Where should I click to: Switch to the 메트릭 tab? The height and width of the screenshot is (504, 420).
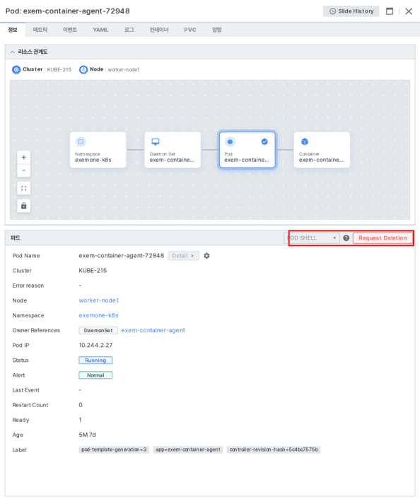tap(40, 30)
